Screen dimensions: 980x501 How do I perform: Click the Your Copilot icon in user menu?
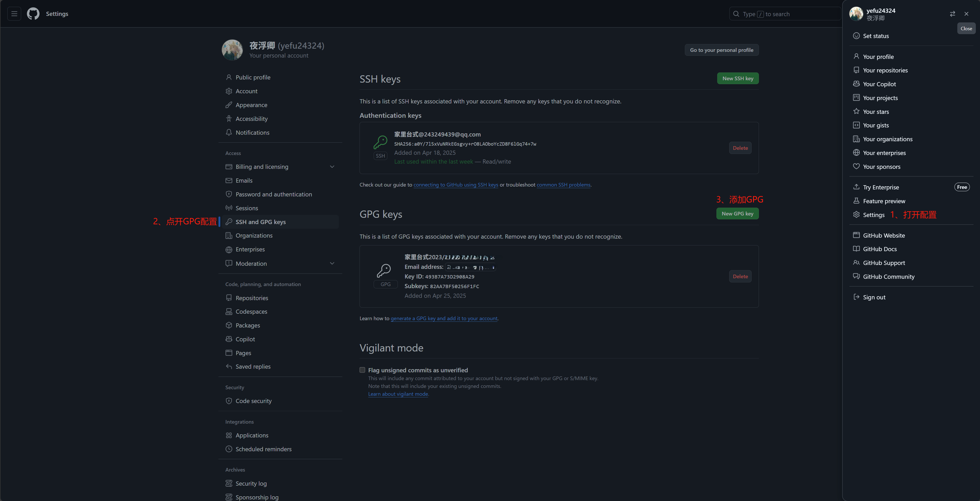pyautogui.click(x=856, y=84)
